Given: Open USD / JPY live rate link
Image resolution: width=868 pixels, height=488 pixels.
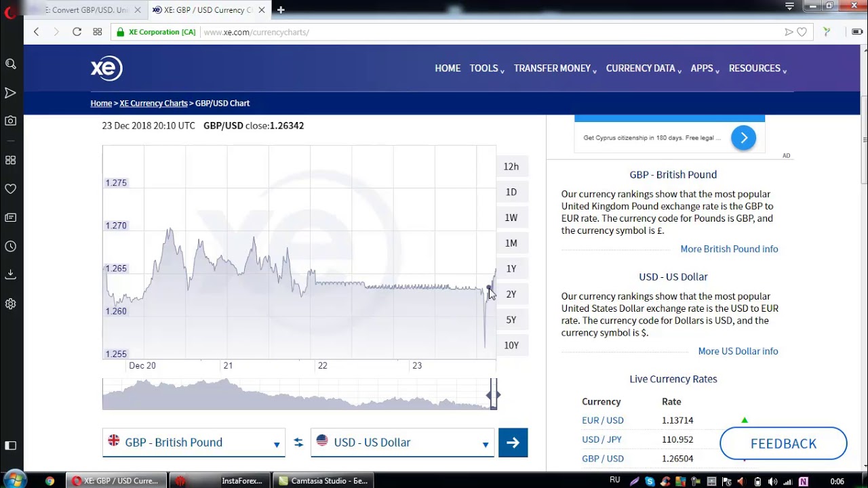Looking at the screenshot, I should click(x=602, y=439).
